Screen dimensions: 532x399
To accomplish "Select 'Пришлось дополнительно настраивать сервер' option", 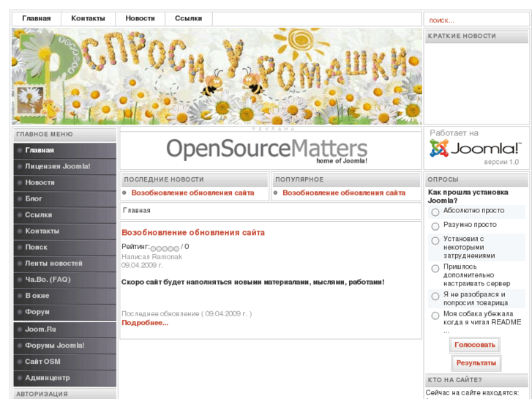I will pyautogui.click(x=435, y=268).
